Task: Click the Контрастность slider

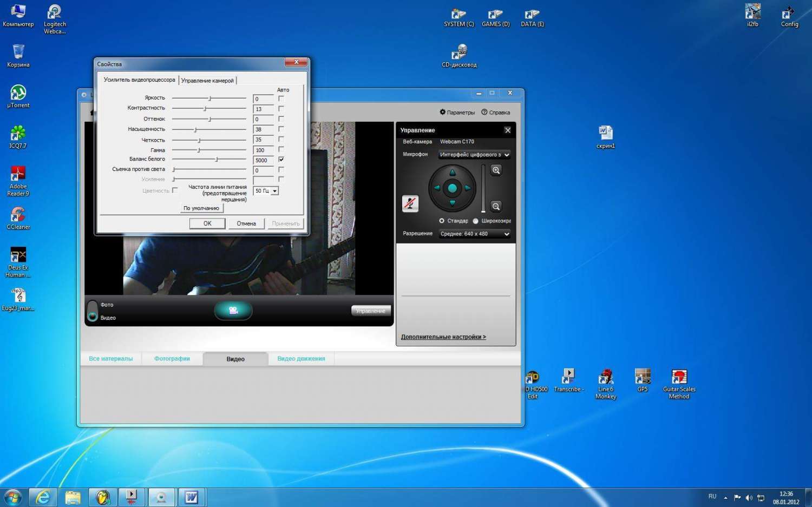Action: [205, 109]
